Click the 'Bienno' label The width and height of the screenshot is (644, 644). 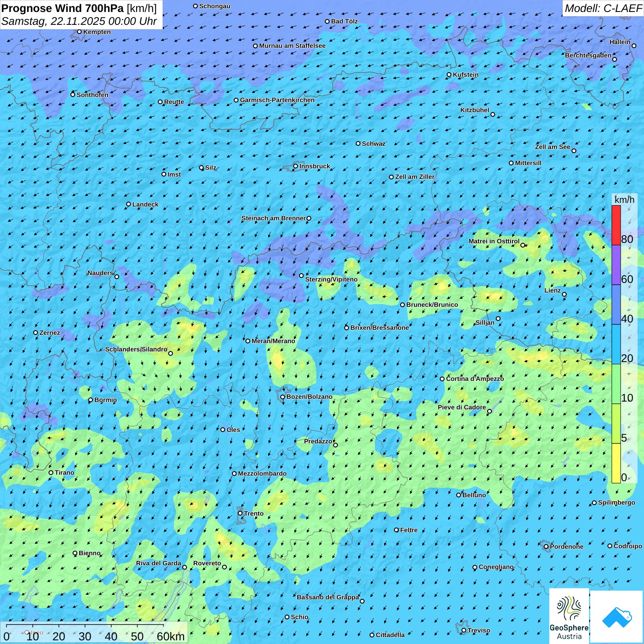tap(89, 553)
